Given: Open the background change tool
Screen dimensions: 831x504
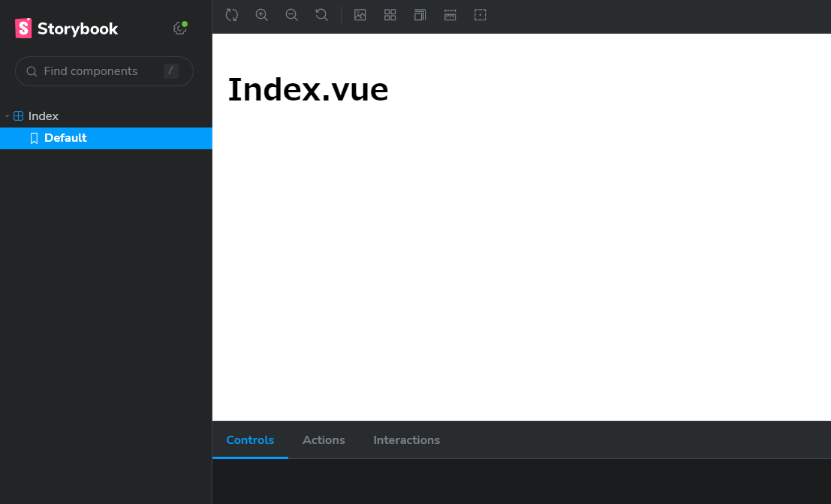Looking at the screenshot, I should [x=360, y=15].
